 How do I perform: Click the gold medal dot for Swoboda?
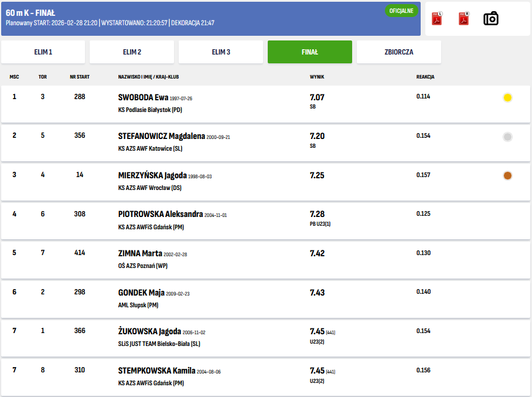(x=507, y=98)
